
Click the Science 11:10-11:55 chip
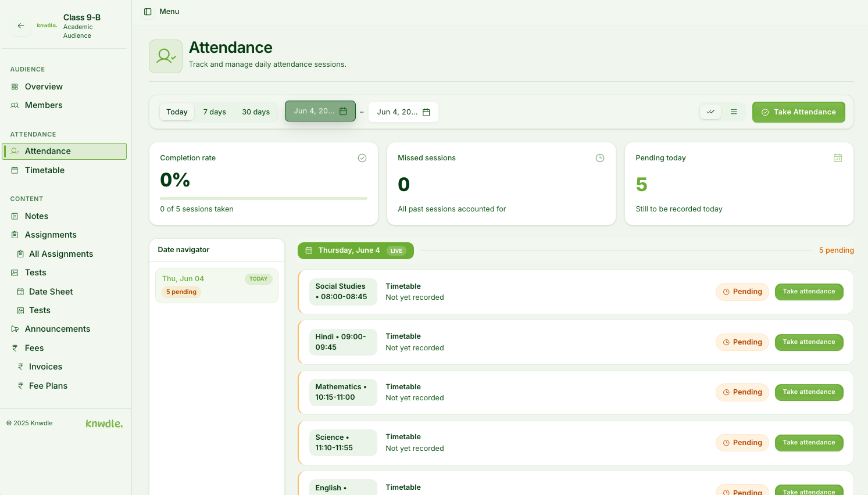(x=343, y=443)
